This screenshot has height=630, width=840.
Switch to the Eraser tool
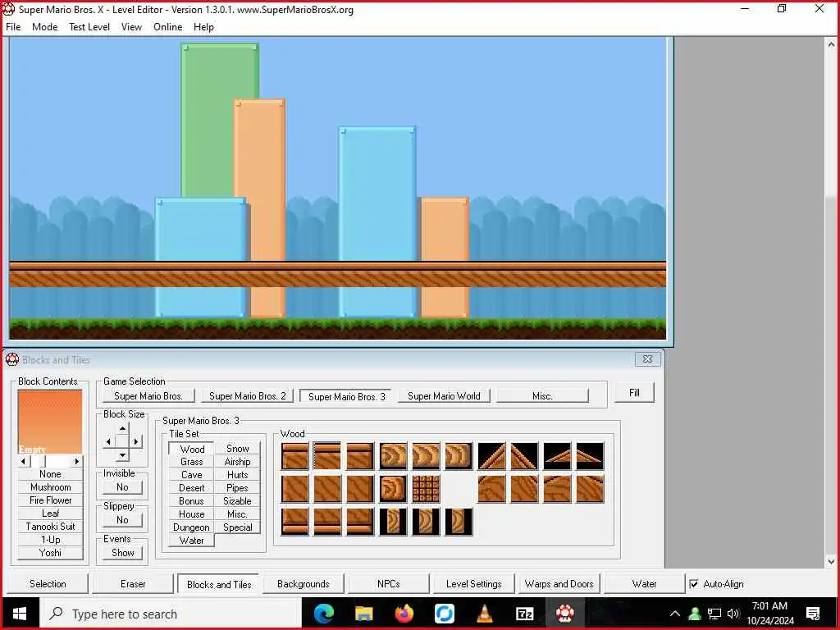click(133, 584)
